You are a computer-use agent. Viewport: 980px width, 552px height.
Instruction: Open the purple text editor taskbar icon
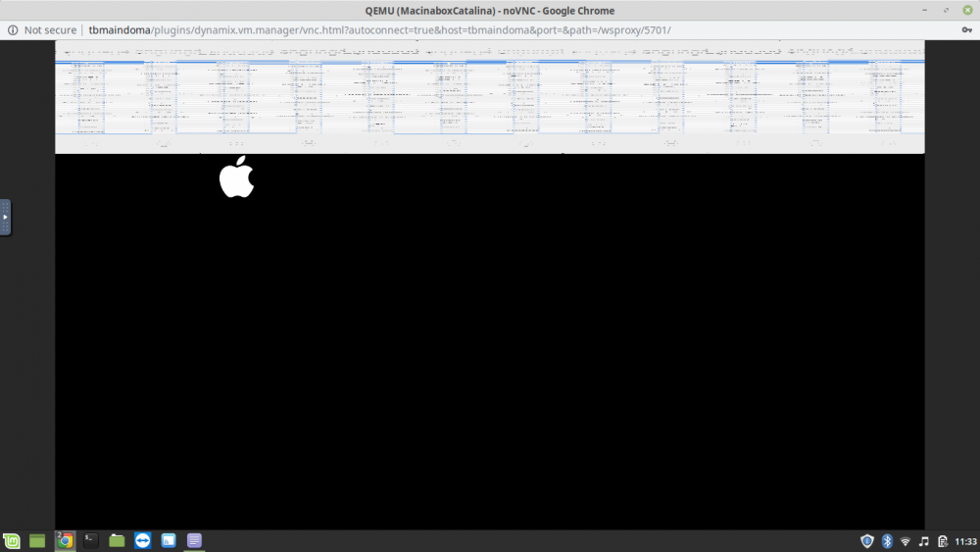coord(194,541)
